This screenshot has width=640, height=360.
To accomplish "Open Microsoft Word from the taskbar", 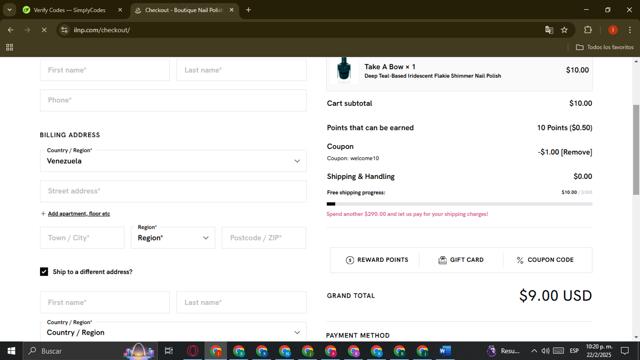I will click(x=445, y=351).
